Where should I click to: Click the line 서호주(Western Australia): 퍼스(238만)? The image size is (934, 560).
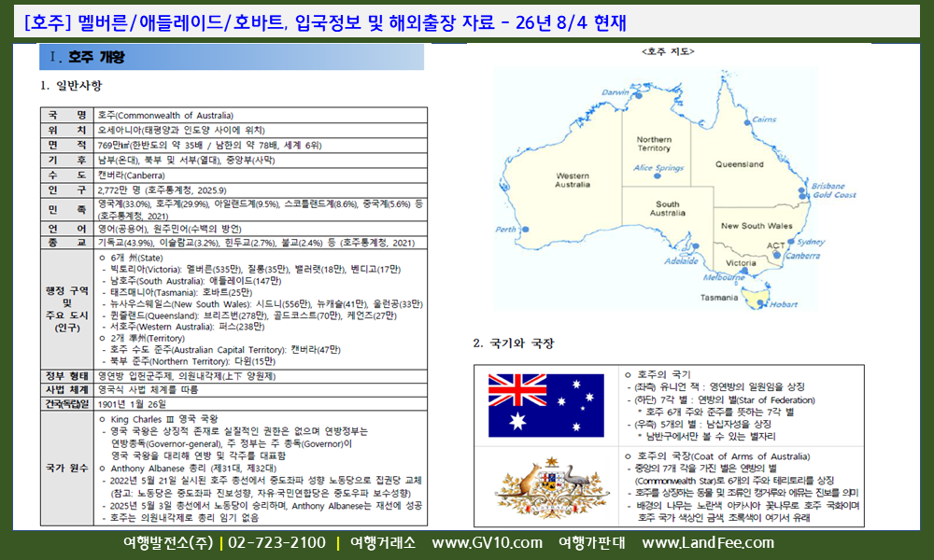tap(183, 327)
